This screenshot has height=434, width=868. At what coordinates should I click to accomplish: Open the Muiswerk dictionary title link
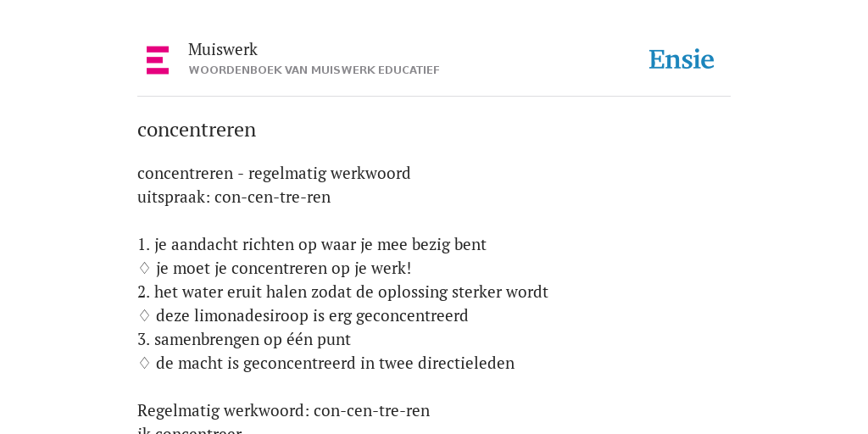(x=223, y=49)
